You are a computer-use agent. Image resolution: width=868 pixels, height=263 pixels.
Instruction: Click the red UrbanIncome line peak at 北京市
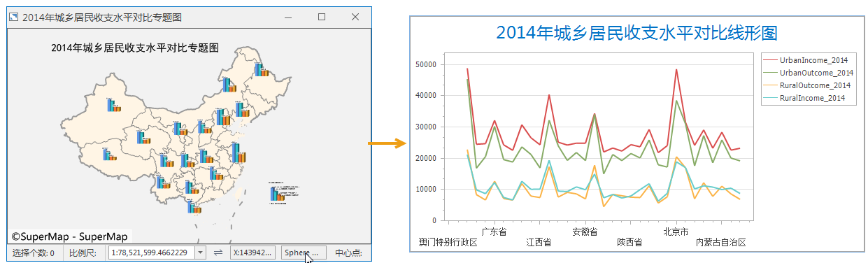point(676,69)
